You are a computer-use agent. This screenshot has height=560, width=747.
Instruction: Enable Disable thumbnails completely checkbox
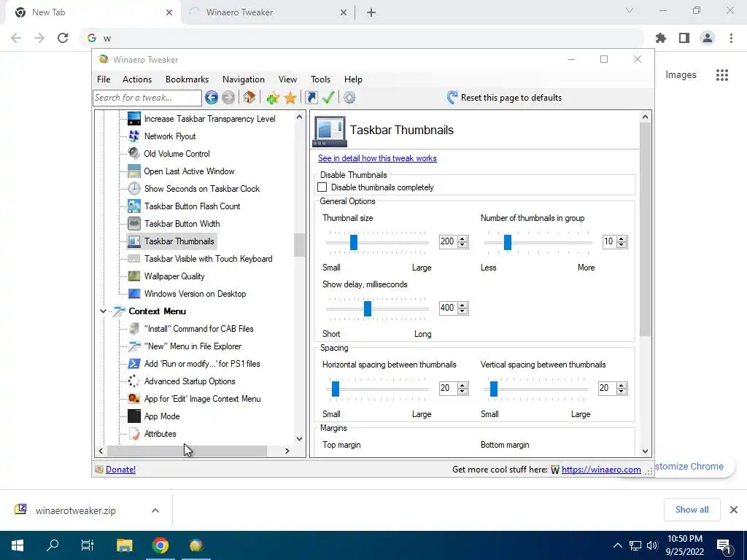tap(322, 187)
